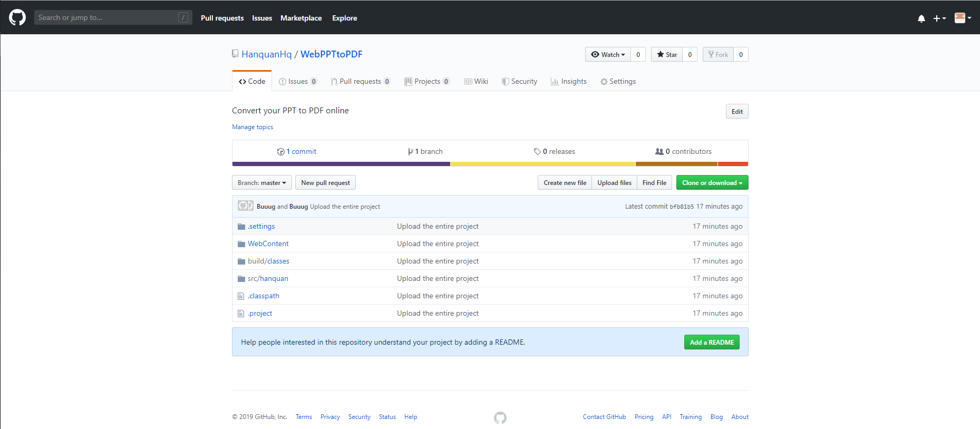980x429 pixels.
Task: Open the latest commit hash bfb81b5
Action: click(x=682, y=207)
